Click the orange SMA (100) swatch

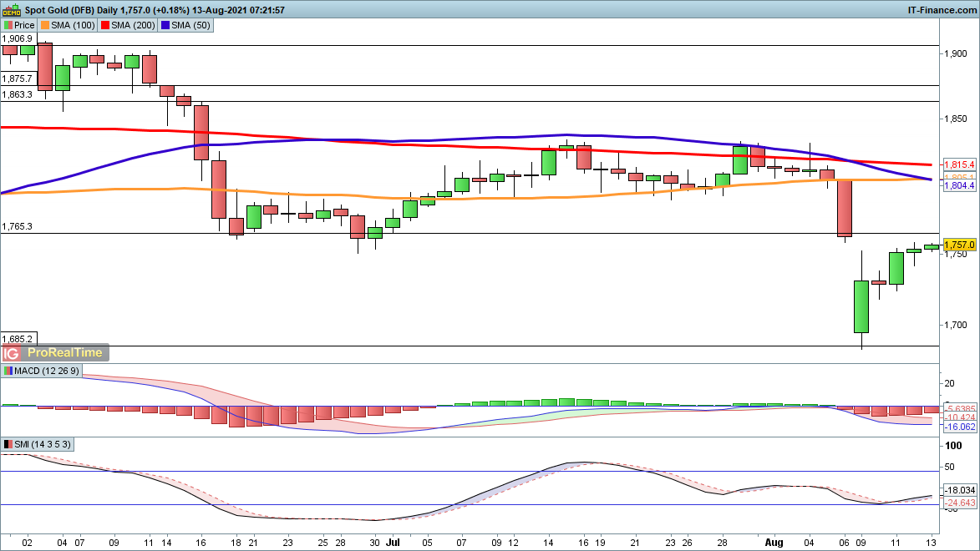pos(45,26)
